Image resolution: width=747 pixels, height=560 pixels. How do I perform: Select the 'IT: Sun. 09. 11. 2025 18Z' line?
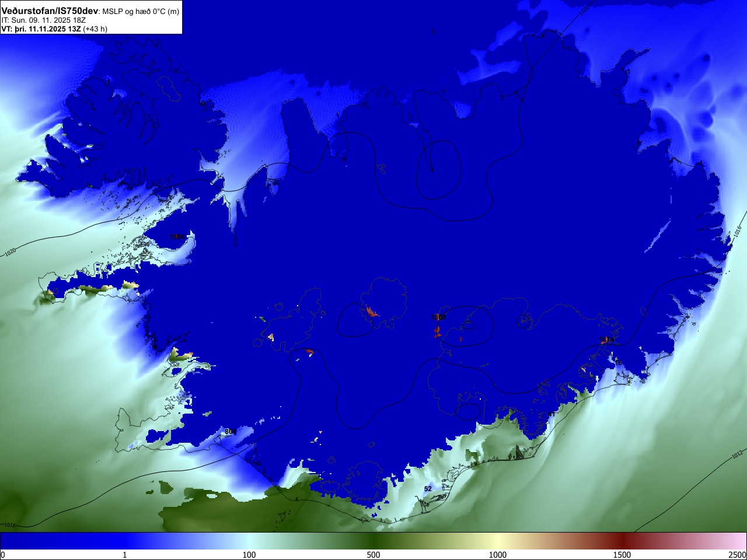[x=44, y=20]
